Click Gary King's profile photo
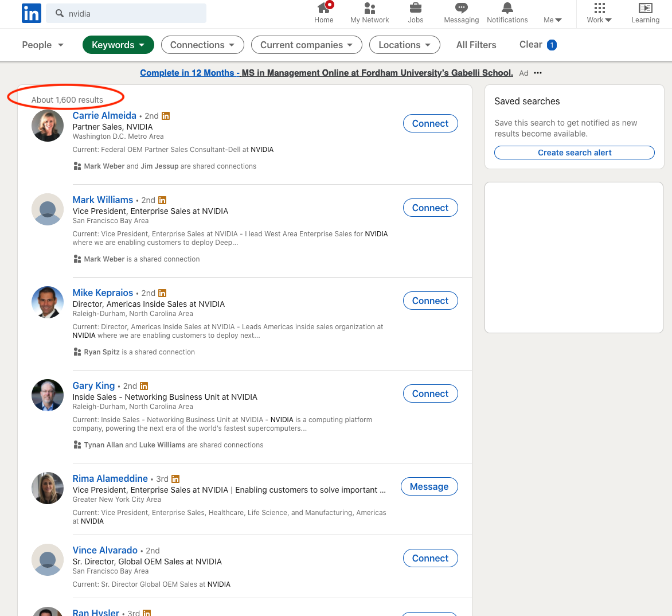Image resolution: width=672 pixels, height=616 pixels. coord(48,395)
